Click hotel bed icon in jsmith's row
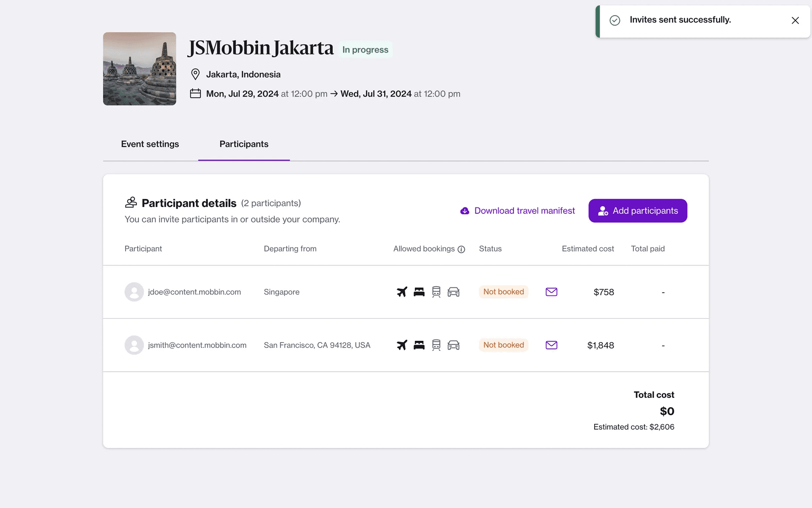The width and height of the screenshot is (812, 508). point(419,345)
